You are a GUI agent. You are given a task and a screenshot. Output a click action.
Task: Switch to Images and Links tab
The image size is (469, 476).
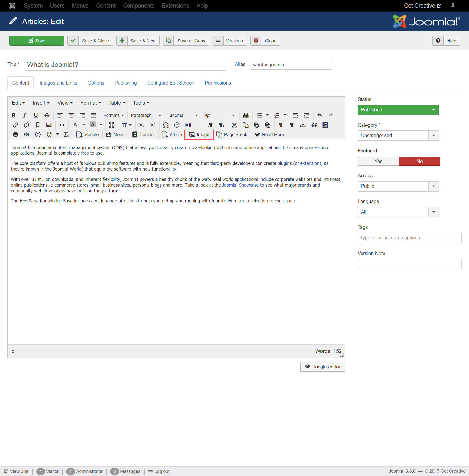click(58, 83)
